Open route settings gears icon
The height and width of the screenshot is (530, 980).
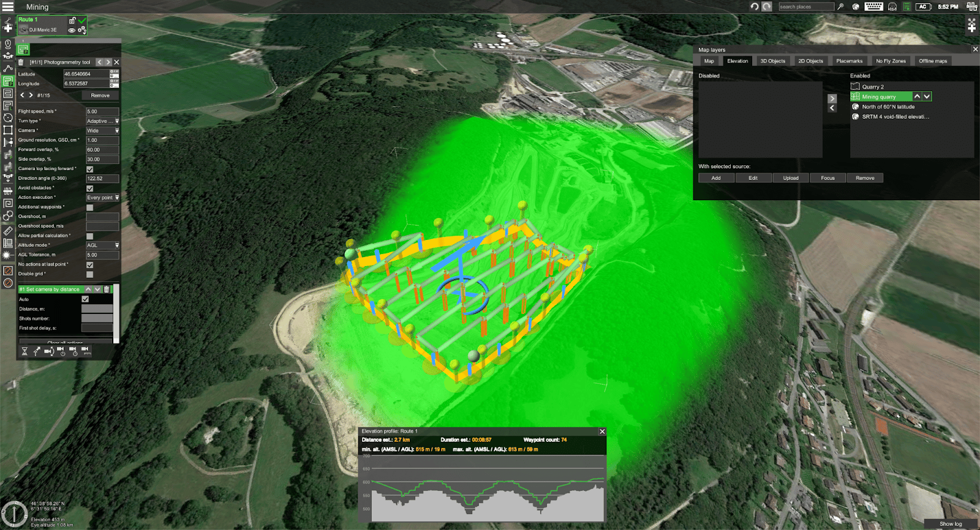point(81,30)
